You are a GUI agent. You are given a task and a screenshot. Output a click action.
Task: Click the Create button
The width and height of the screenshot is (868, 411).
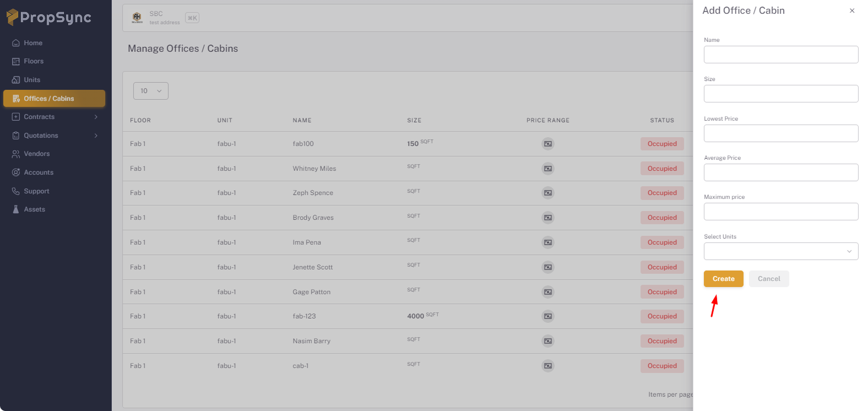point(724,279)
